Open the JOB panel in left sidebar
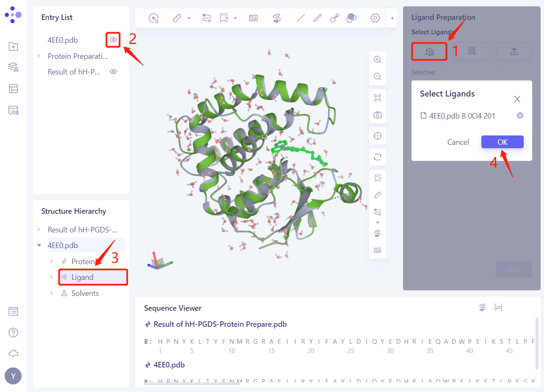Screen dimensions: 544x392 coord(13,110)
